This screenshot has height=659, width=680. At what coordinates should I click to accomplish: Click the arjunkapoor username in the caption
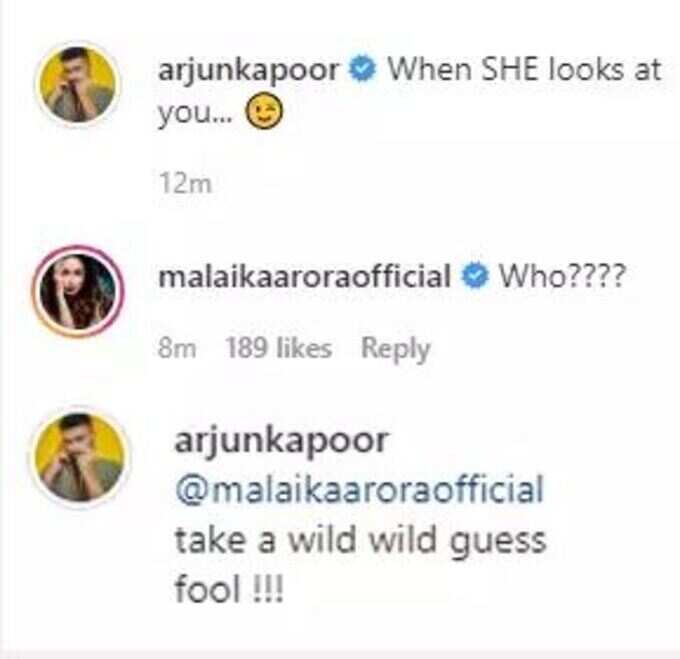pyautogui.click(x=249, y=70)
